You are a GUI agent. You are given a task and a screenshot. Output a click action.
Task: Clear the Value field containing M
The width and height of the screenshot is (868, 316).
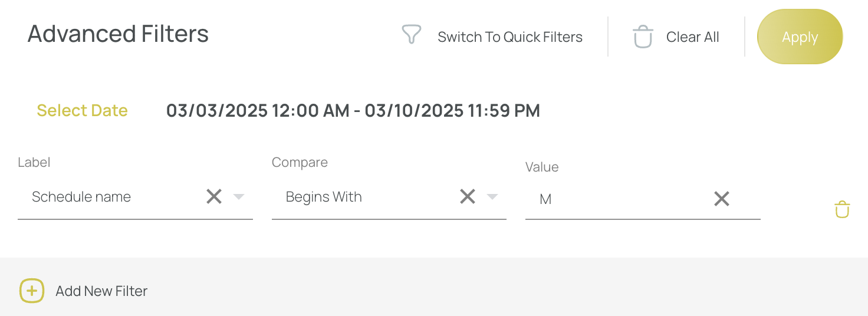722,199
